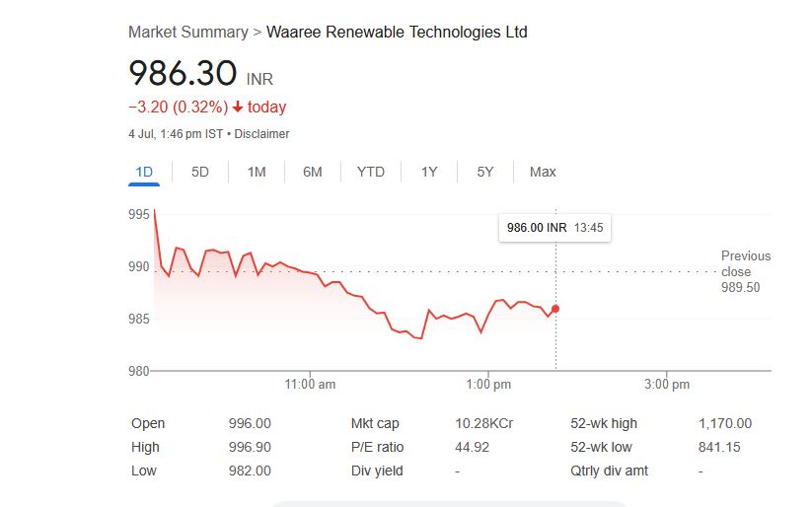This screenshot has width=812, height=507.
Task: Click the 986.30 current price
Action: click(184, 74)
